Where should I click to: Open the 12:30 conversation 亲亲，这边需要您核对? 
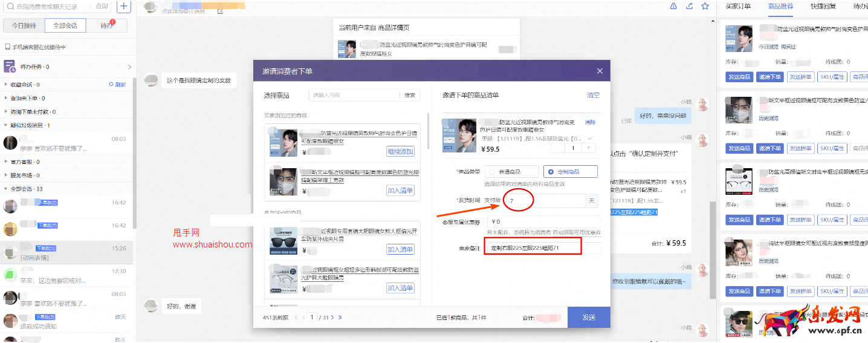(66, 276)
